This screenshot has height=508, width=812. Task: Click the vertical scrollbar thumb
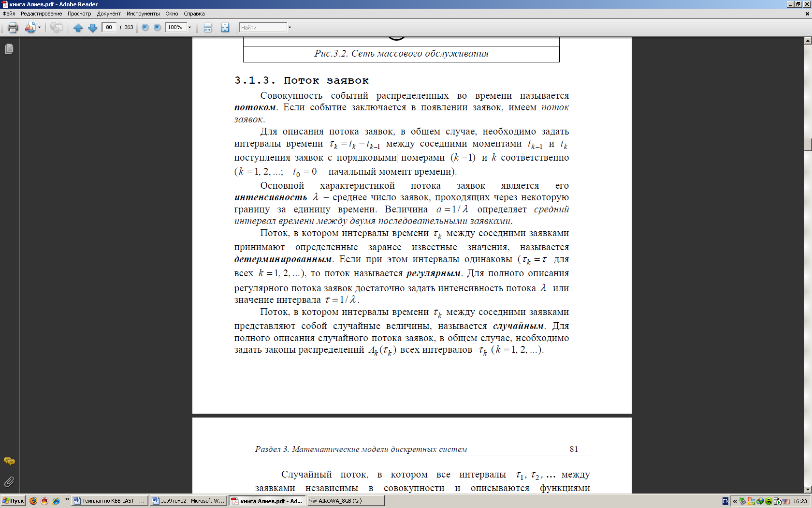pyautogui.click(x=808, y=145)
